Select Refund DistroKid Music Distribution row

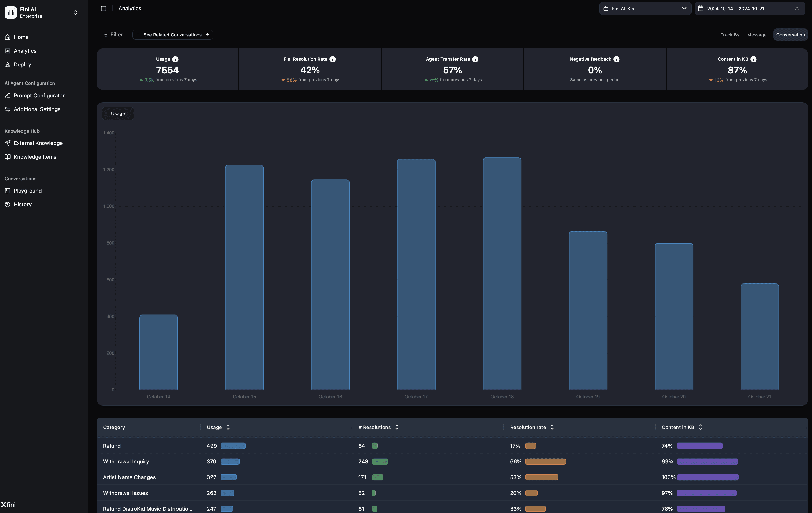(452, 508)
